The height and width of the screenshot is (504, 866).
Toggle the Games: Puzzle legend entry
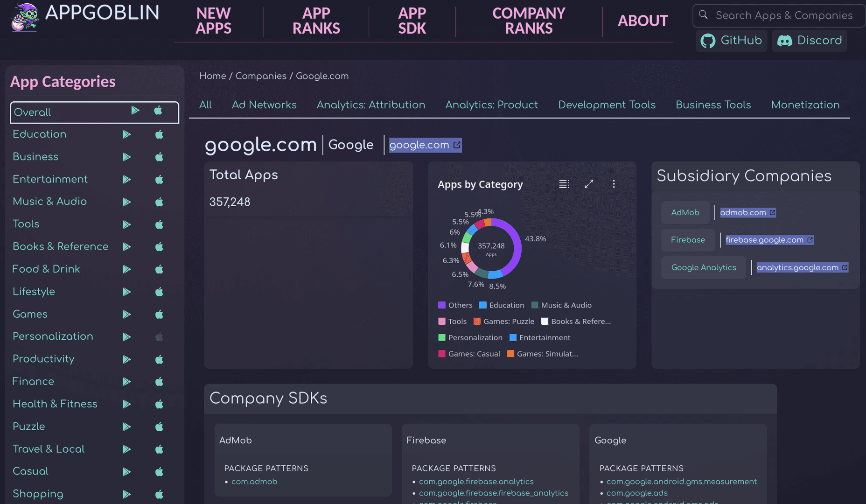click(509, 321)
